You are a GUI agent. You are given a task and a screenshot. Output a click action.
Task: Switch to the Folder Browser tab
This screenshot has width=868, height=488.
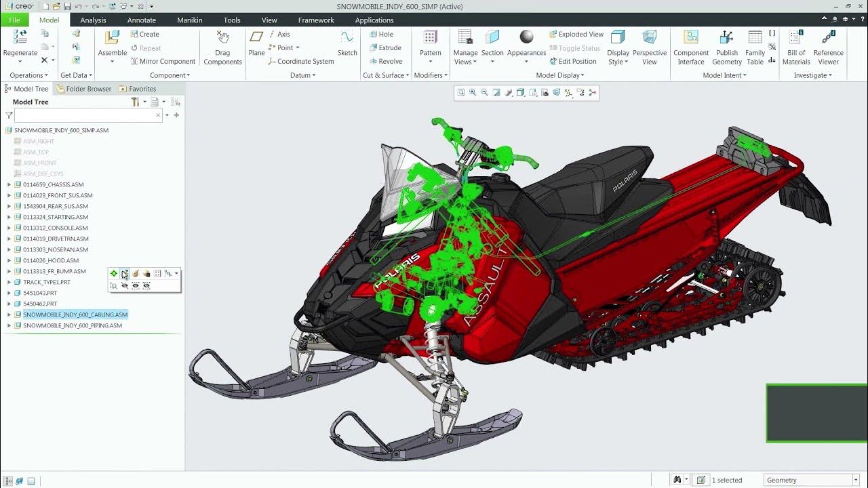point(83,89)
